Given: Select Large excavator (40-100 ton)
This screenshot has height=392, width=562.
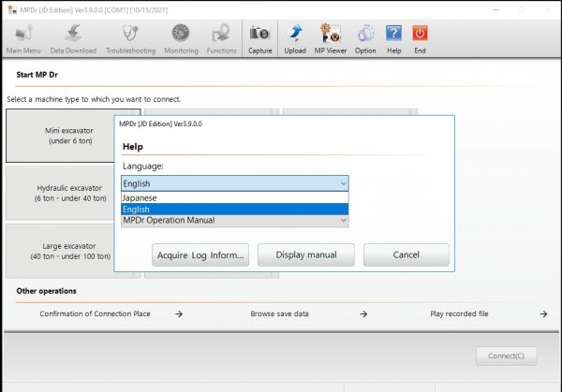Looking at the screenshot, I should tap(60, 251).
